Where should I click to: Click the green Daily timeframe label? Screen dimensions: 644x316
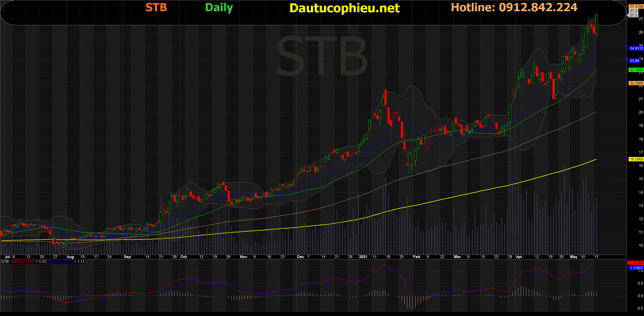pos(219,8)
